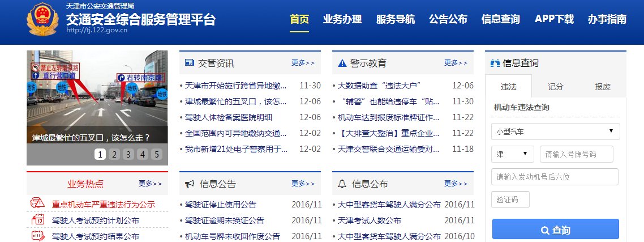Focus the 验证码 captcha field
The height and width of the screenshot is (242, 644).
coord(510,199)
